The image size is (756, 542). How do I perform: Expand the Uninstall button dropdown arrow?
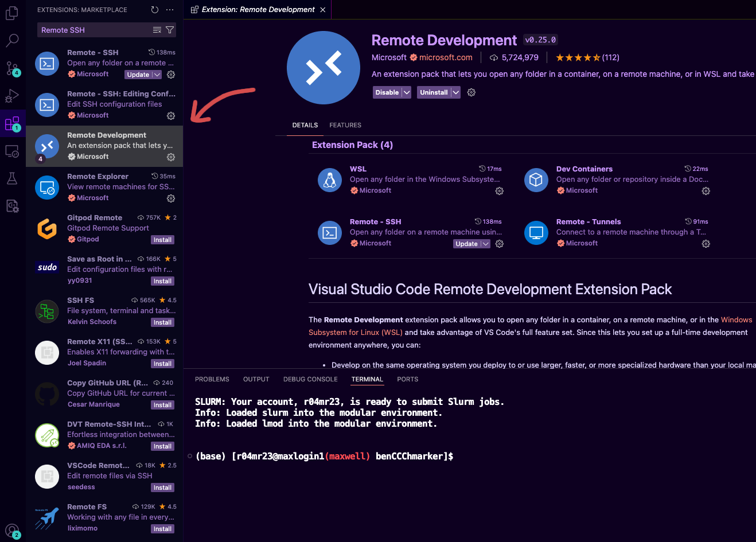[x=455, y=92]
